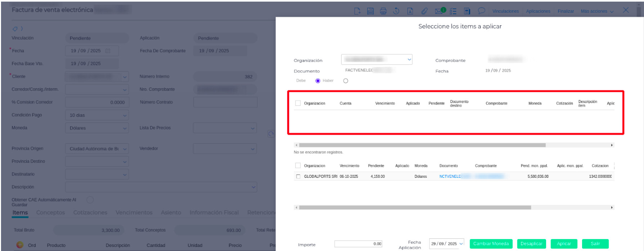Click the new document icon in toolbar
644x251 pixels.
tap(357, 11)
